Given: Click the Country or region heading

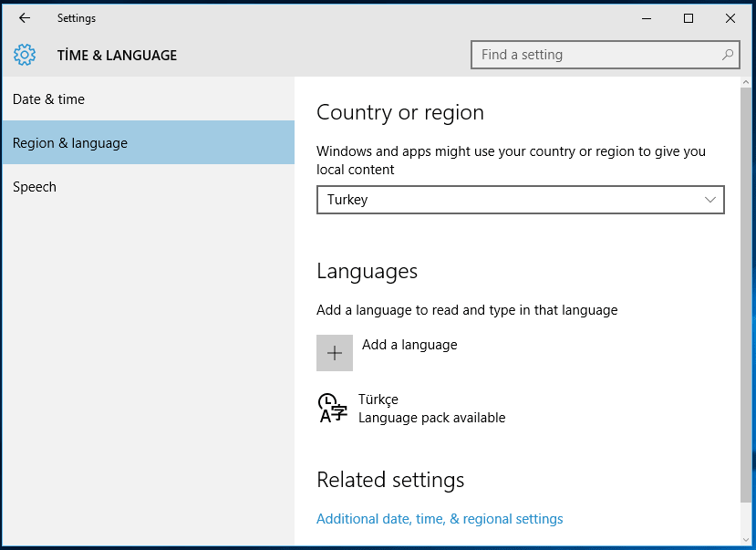Looking at the screenshot, I should pos(400,113).
